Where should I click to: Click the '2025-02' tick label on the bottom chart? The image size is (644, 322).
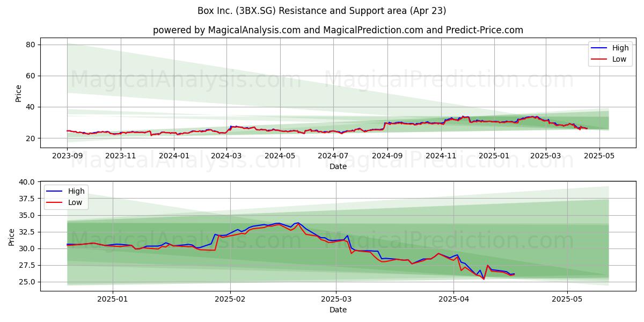pyautogui.click(x=230, y=299)
